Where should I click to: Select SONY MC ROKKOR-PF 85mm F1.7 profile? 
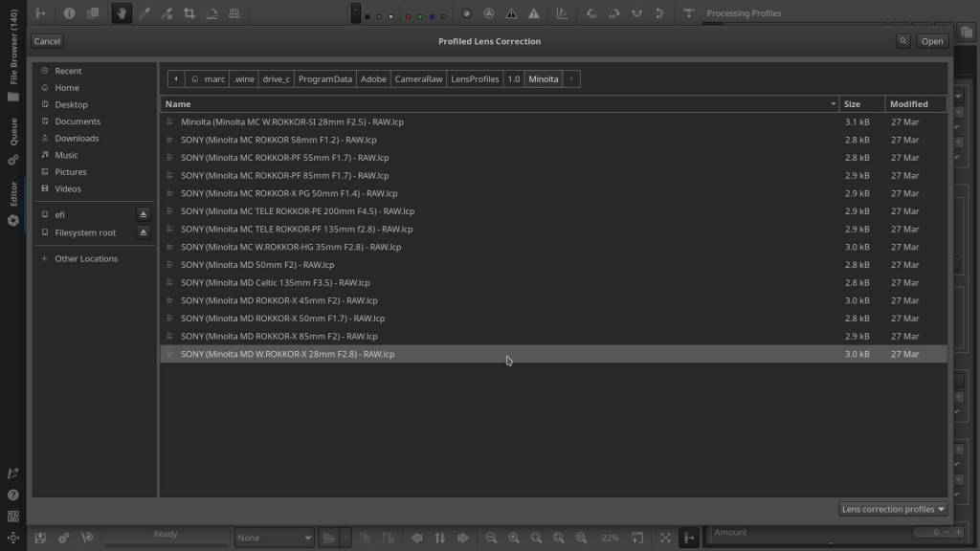[x=554, y=176]
